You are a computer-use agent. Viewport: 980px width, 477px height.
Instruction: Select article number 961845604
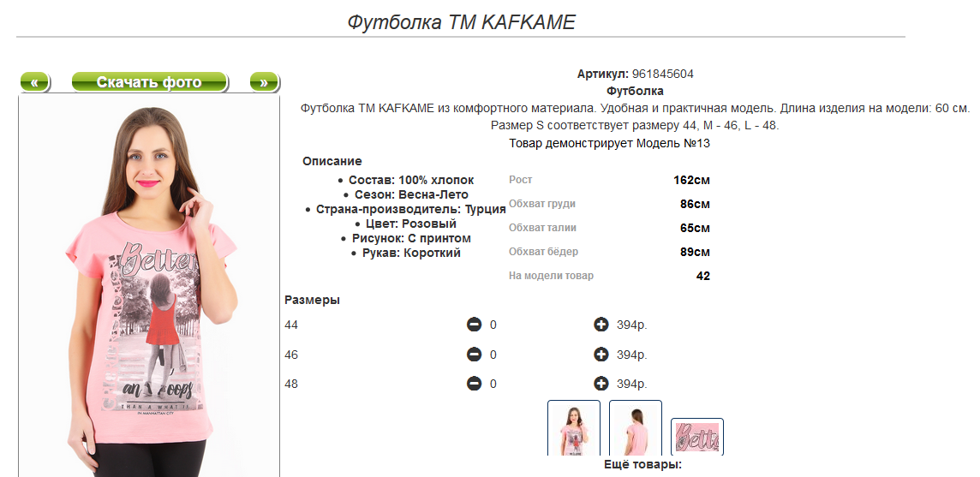(662, 74)
